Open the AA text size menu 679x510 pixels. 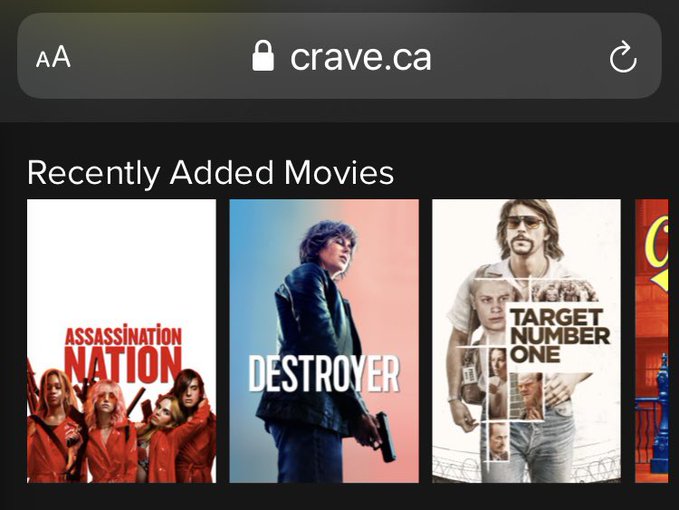[x=53, y=57]
